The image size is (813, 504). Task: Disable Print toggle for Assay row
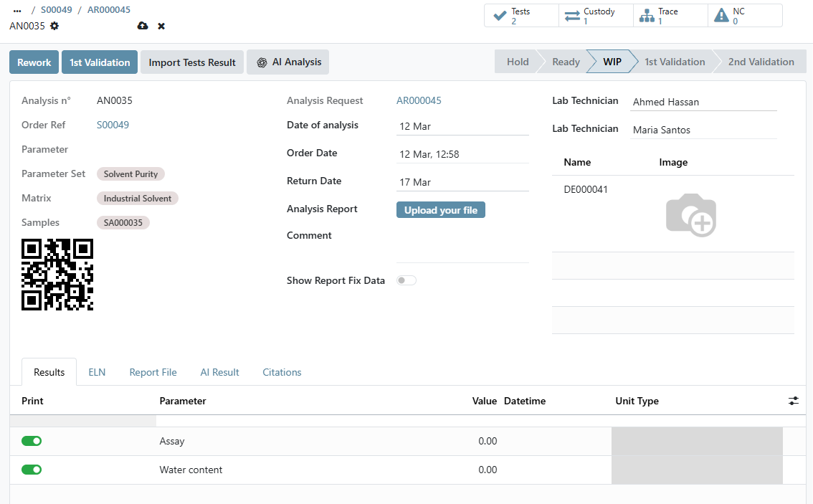tap(32, 441)
